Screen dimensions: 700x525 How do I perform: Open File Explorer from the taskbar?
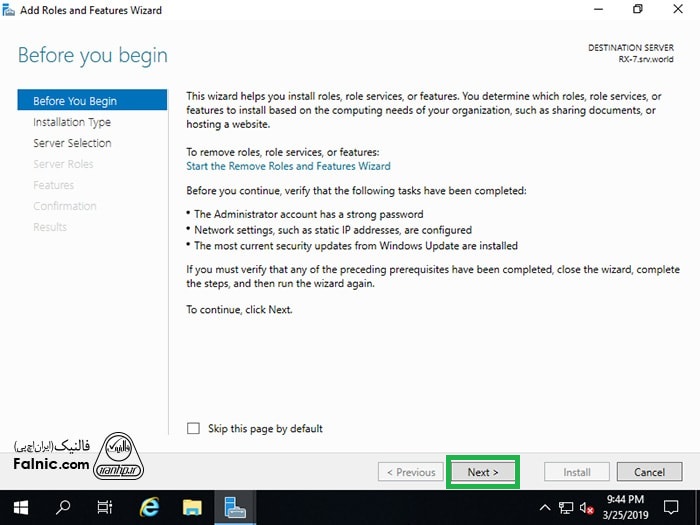tap(192, 507)
